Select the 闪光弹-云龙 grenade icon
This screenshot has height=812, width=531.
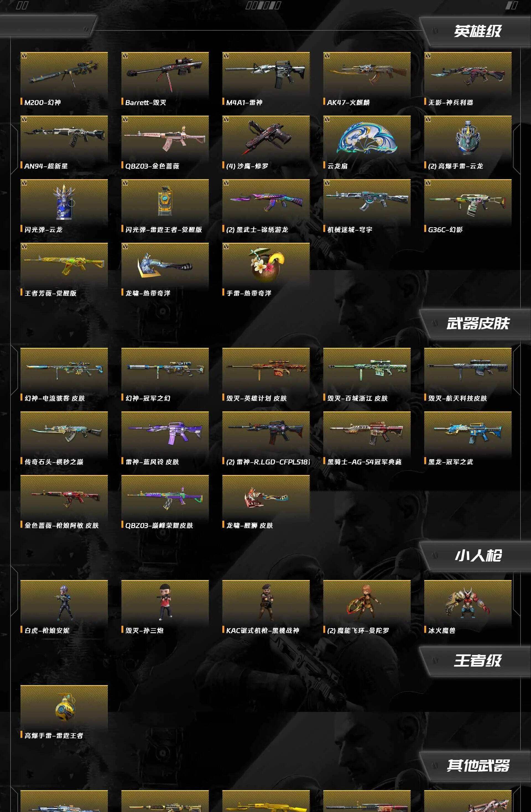pos(64,202)
